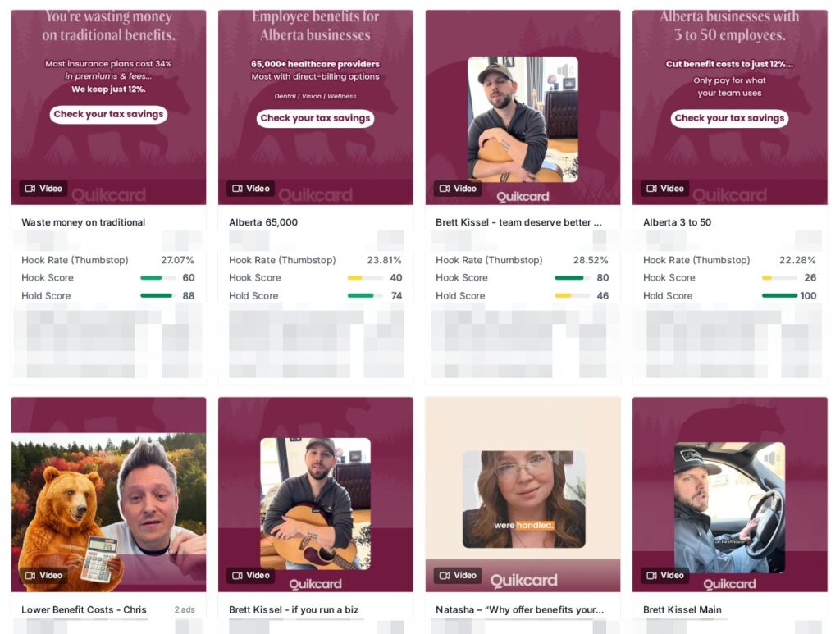This screenshot has height=634, width=840.
Task: Click Hold Score bar of Alberta 3 to 50
Action: (x=779, y=295)
